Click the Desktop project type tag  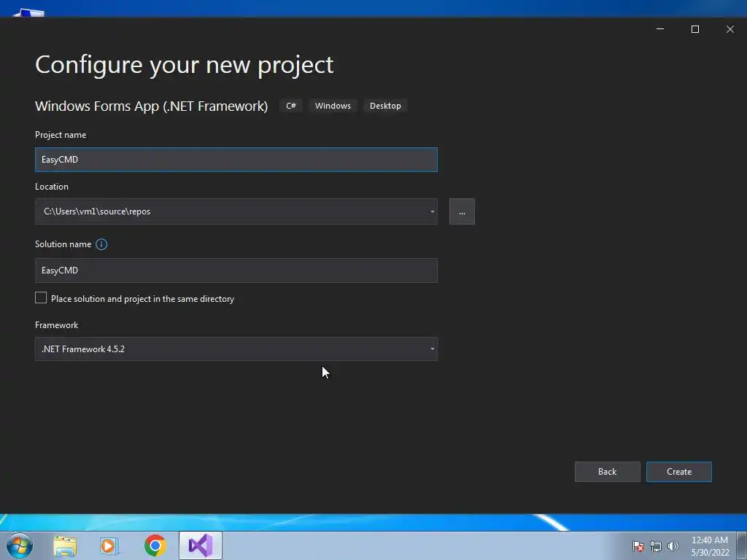[385, 106]
